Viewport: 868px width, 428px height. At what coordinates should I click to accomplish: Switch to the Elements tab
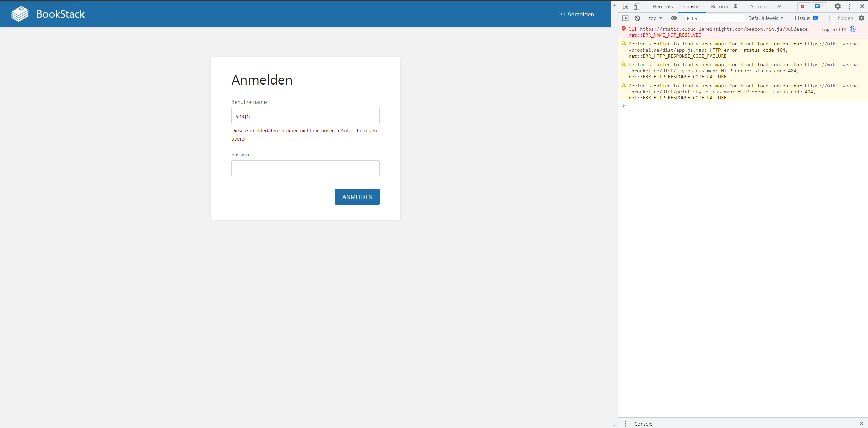click(662, 6)
